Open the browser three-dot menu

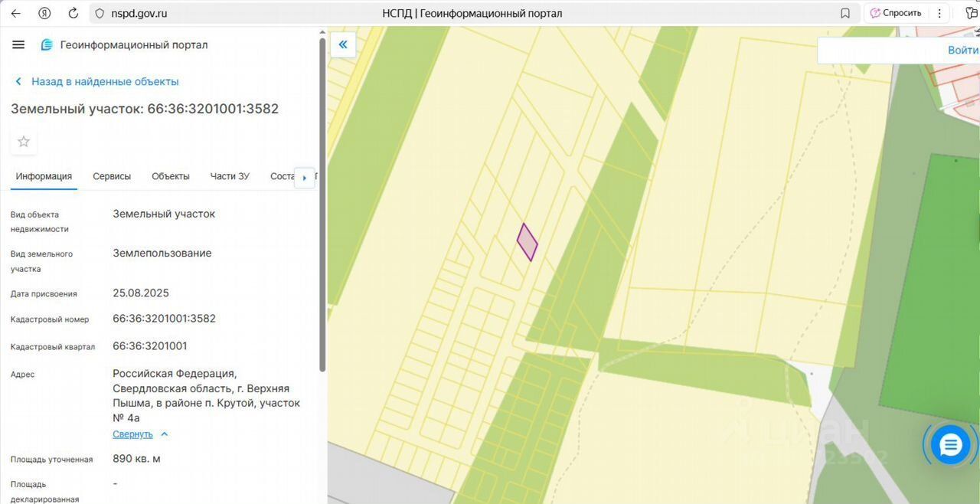pos(939,13)
